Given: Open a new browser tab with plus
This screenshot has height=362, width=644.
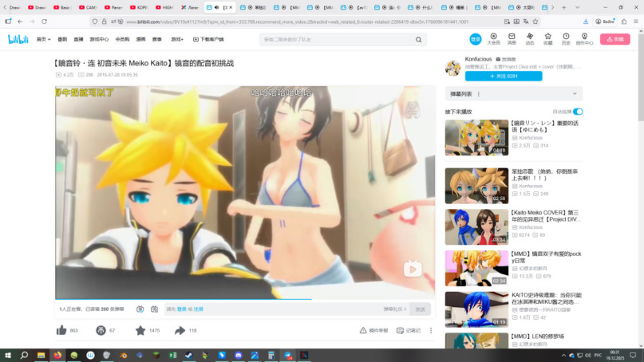Looking at the screenshot, I should (x=564, y=7).
